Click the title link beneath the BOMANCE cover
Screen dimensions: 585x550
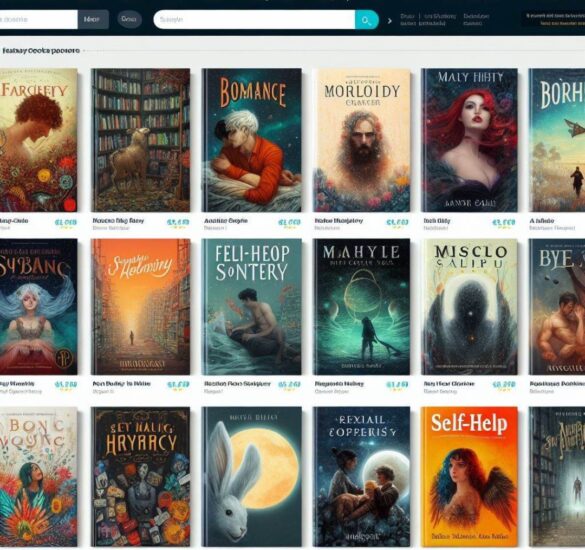226,221
